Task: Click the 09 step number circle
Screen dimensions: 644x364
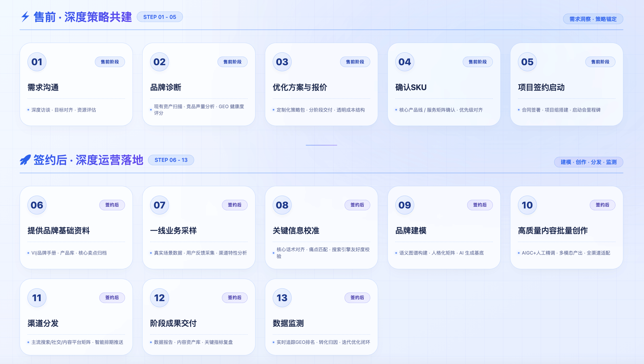Action: [405, 205]
